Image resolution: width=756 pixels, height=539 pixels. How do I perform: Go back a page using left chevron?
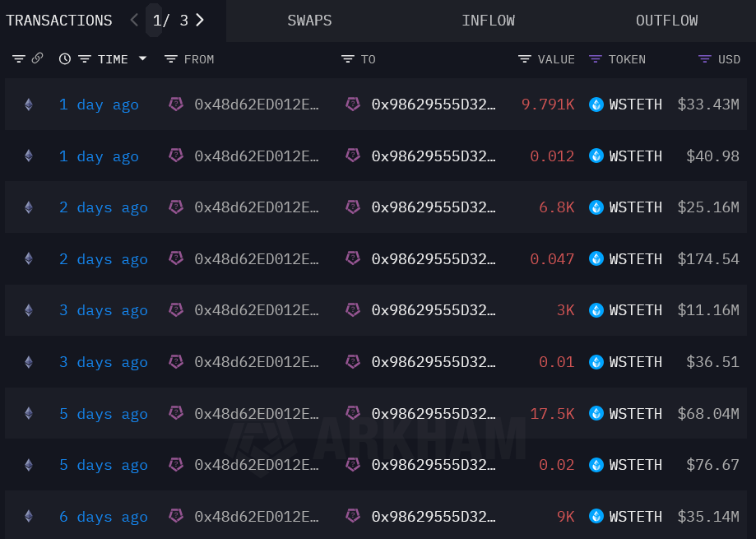[133, 20]
